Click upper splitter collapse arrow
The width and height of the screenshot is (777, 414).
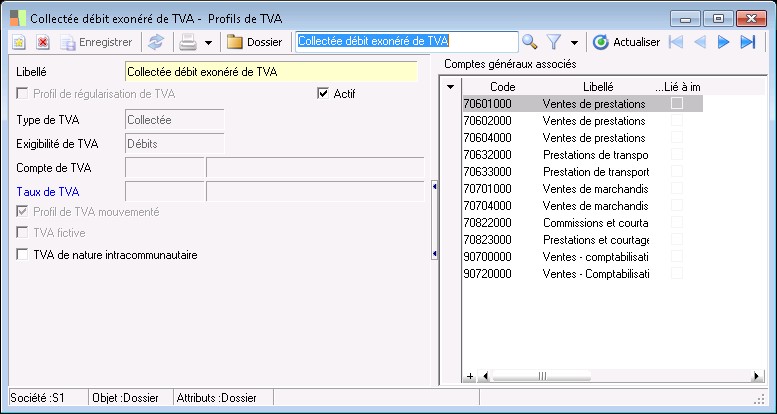[434, 186]
